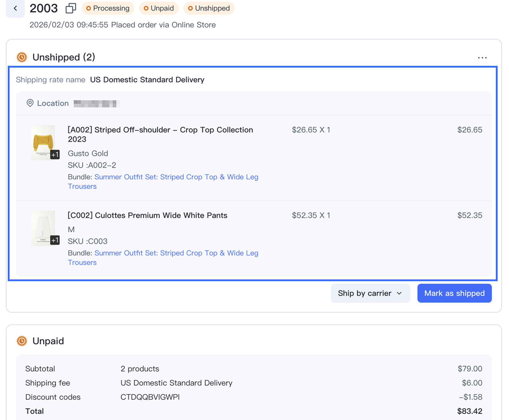Open bundle link under Culottes pants item
509x420 pixels.
coord(176,253)
